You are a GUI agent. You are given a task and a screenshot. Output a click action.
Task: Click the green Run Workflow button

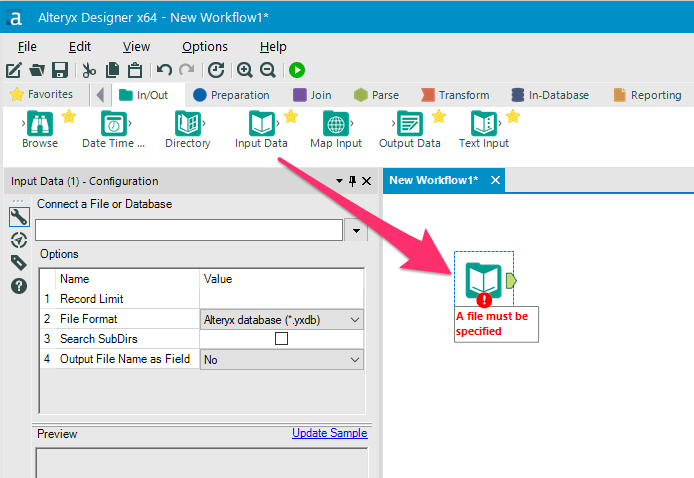pyautogui.click(x=297, y=70)
